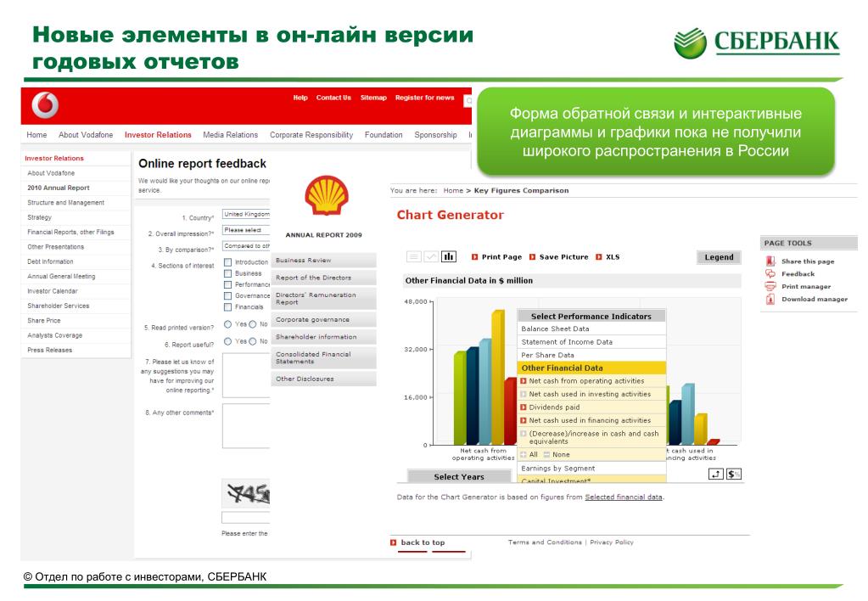Image resolution: width=868 pixels, height=601 pixels.
Task: Click the Share this page bookmark icon
Action: pyautogui.click(x=770, y=261)
